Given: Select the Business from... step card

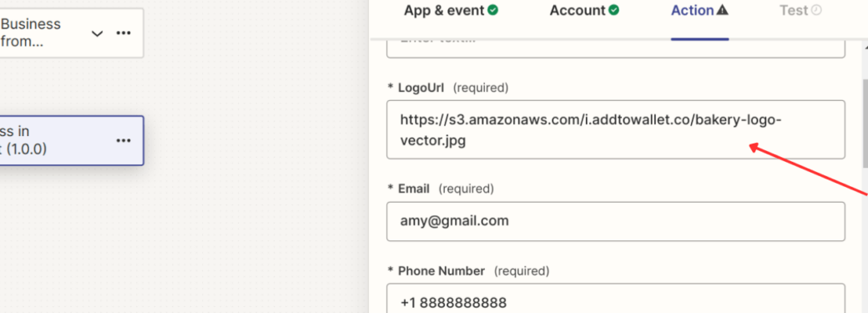Looking at the screenshot, I should 72,33.
